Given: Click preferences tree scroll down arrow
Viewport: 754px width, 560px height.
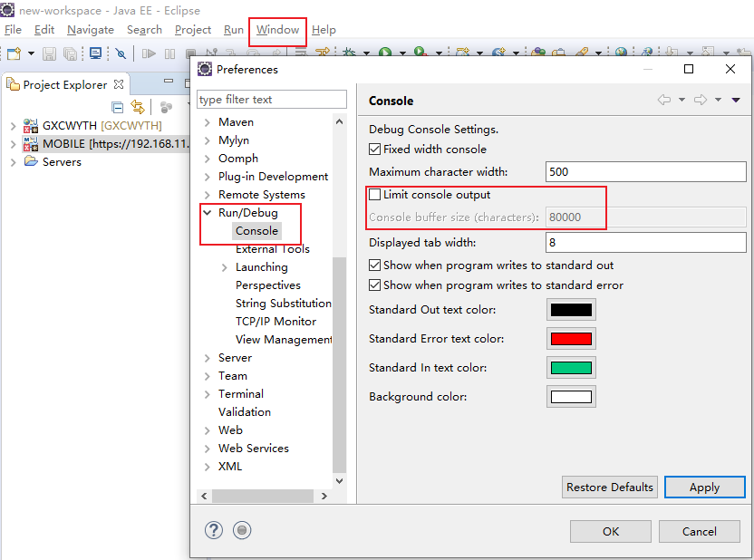Looking at the screenshot, I should (339, 480).
